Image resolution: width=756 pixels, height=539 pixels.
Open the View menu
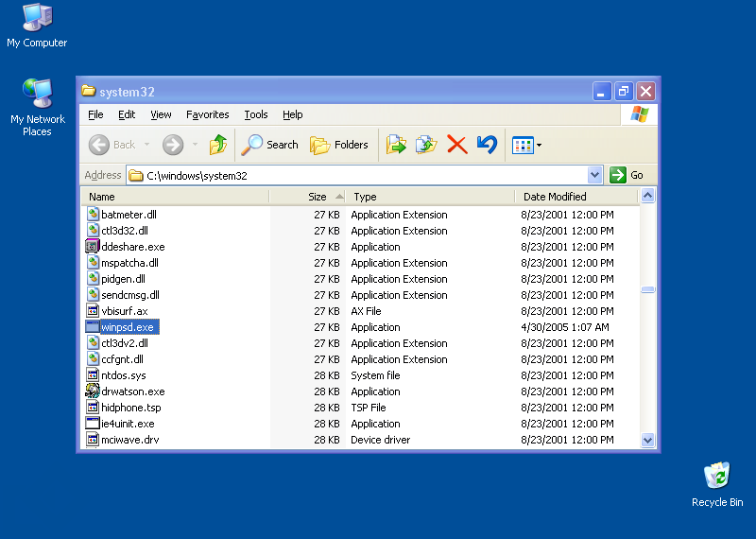161,114
